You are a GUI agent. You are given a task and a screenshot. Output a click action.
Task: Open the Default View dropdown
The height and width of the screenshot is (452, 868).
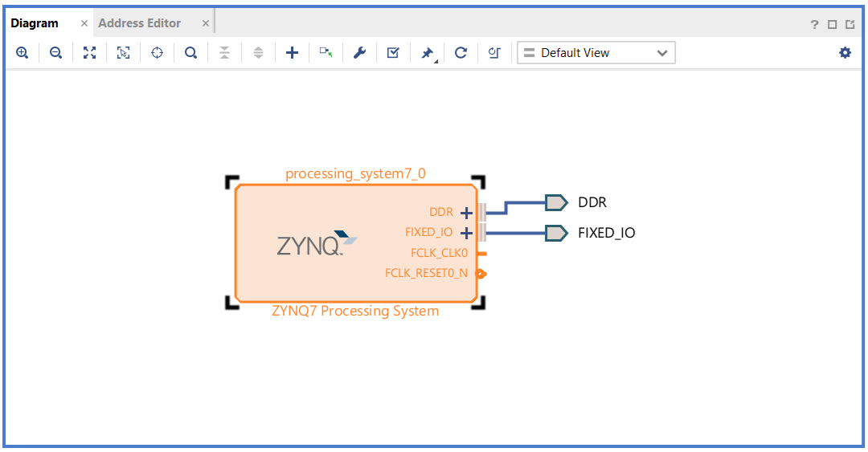596,53
